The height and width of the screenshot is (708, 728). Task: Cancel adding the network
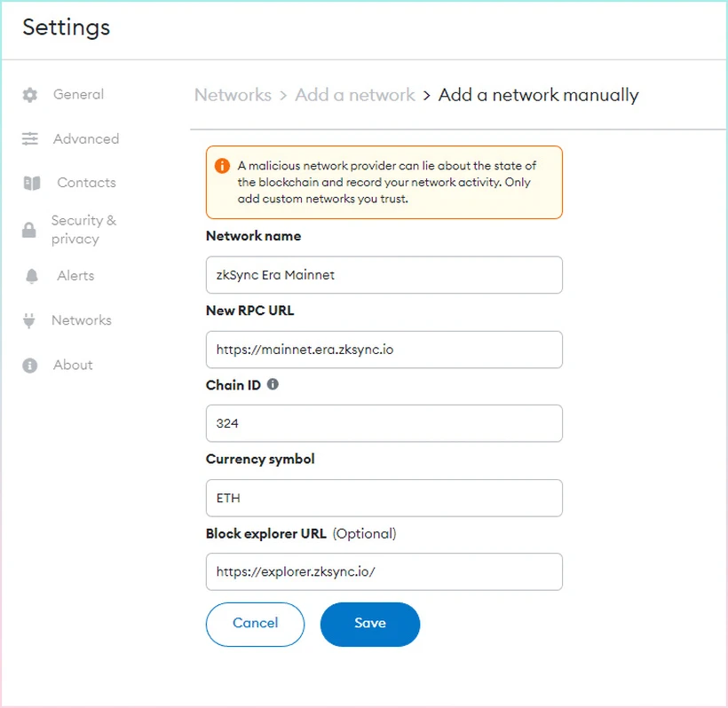(x=255, y=624)
